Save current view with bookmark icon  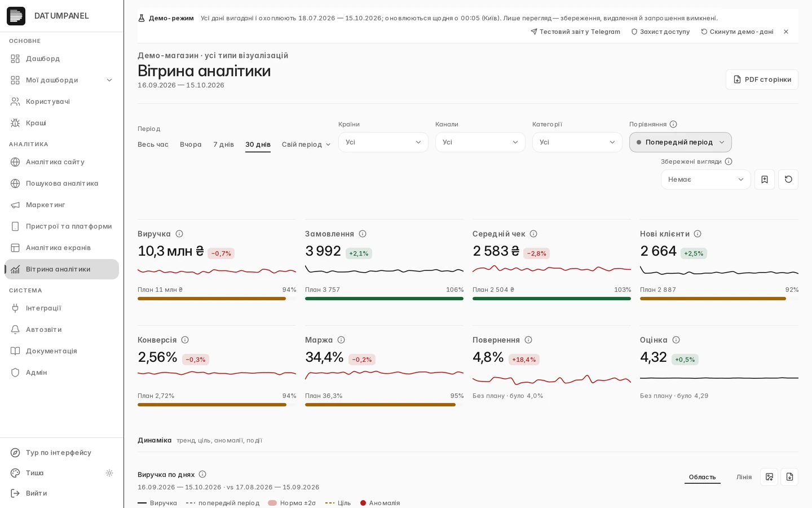pos(765,179)
